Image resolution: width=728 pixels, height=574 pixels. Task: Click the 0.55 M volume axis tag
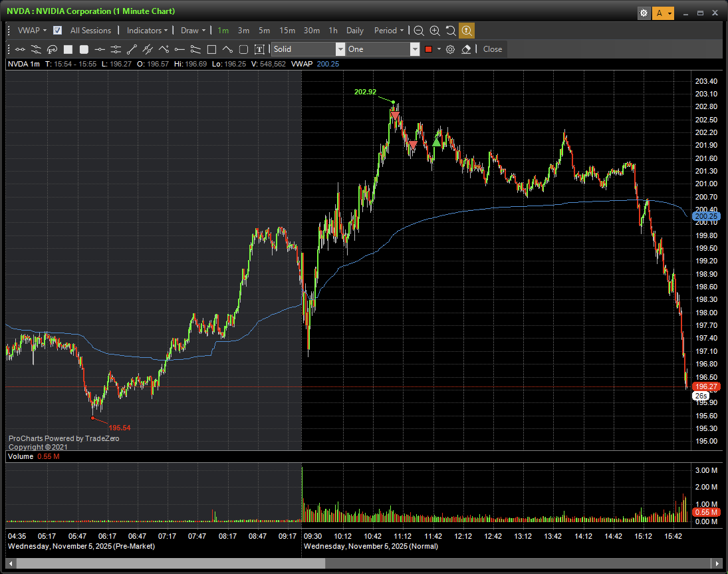pos(705,512)
